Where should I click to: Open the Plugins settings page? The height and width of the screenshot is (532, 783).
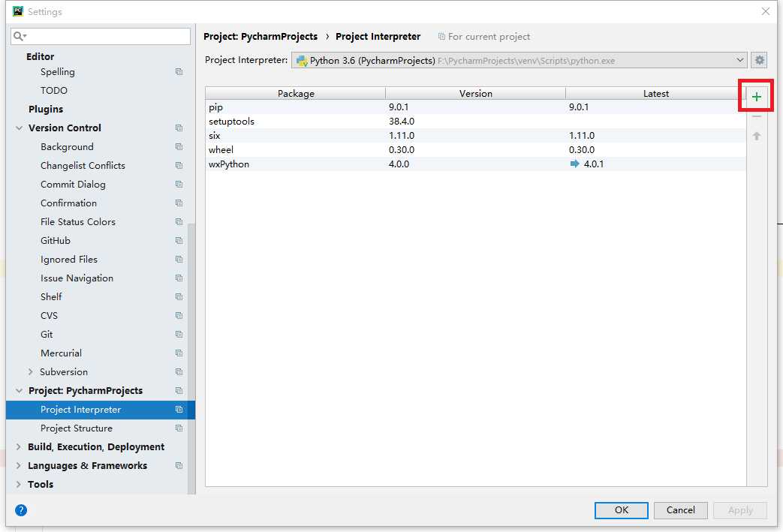click(46, 110)
